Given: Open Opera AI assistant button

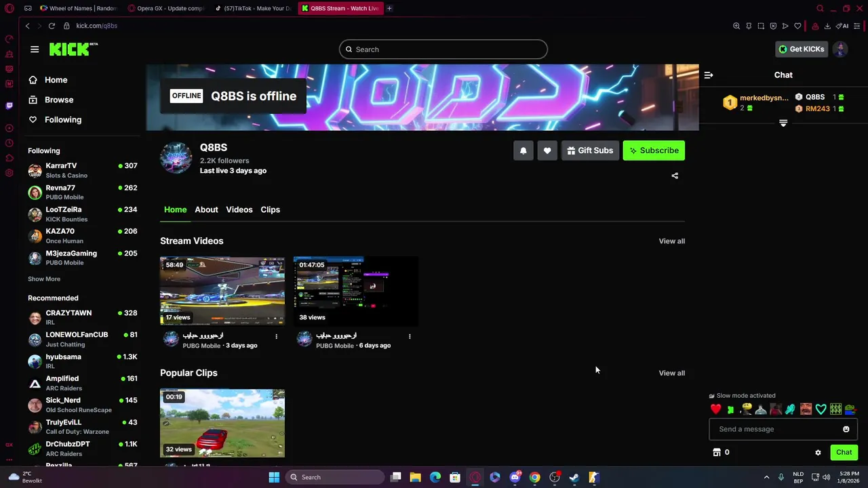Looking at the screenshot, I should (842, 26).
